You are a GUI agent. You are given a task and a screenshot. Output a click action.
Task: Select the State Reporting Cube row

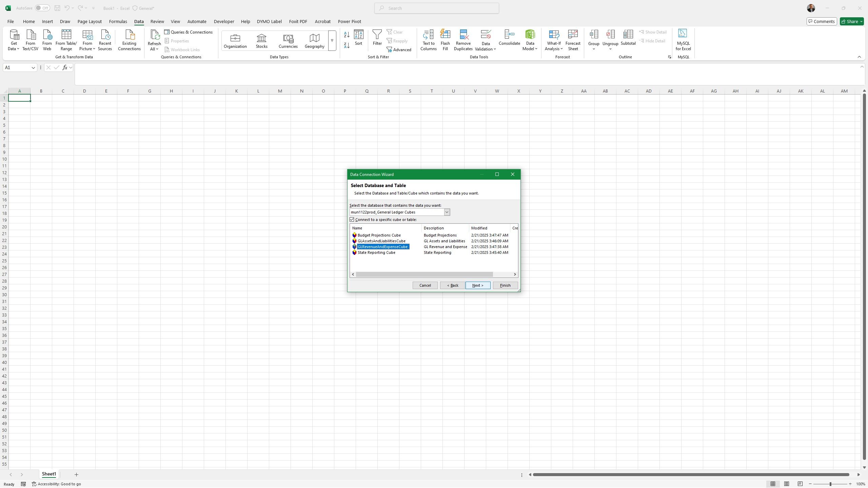(376, 252)
